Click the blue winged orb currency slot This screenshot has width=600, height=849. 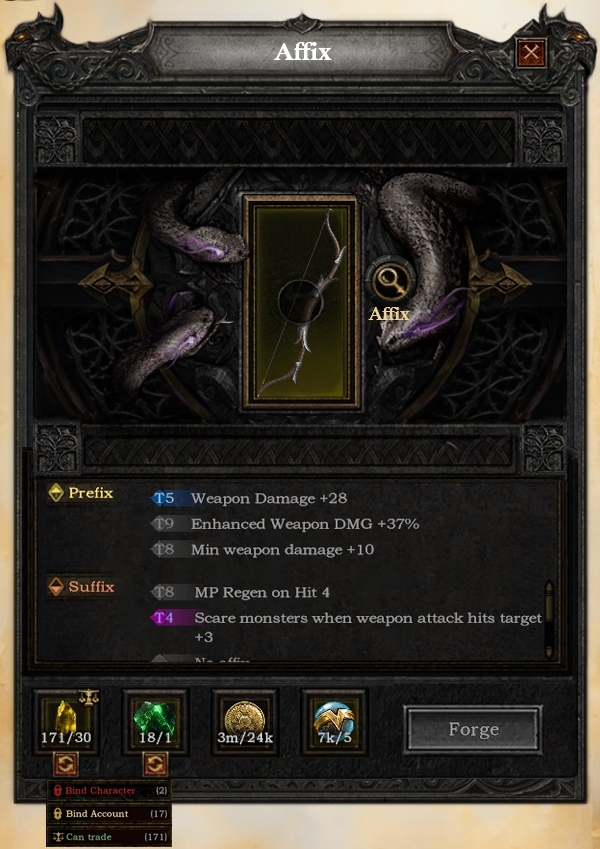pyautogui.click(x=334, y=721)
